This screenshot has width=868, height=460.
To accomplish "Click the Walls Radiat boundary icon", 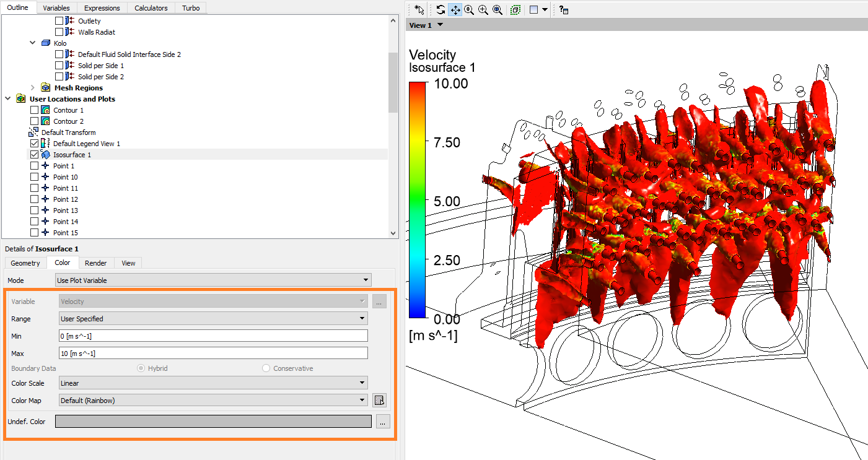I will pos(69,32).
